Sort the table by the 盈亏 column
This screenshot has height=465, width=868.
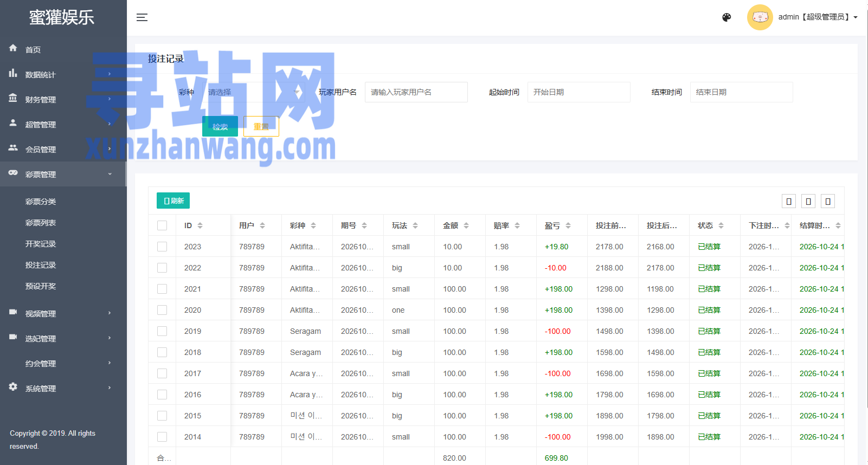point(568,225)
